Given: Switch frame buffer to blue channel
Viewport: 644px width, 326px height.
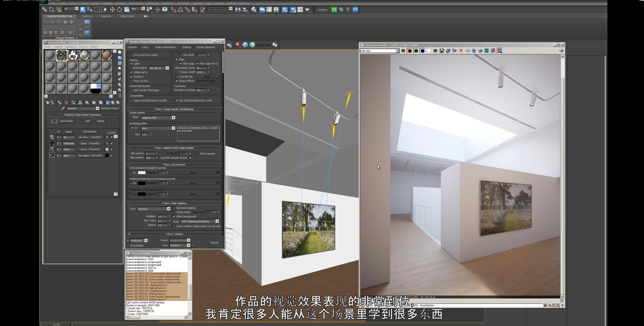Looking at the screenshot, I should click(x=423, y=51).
